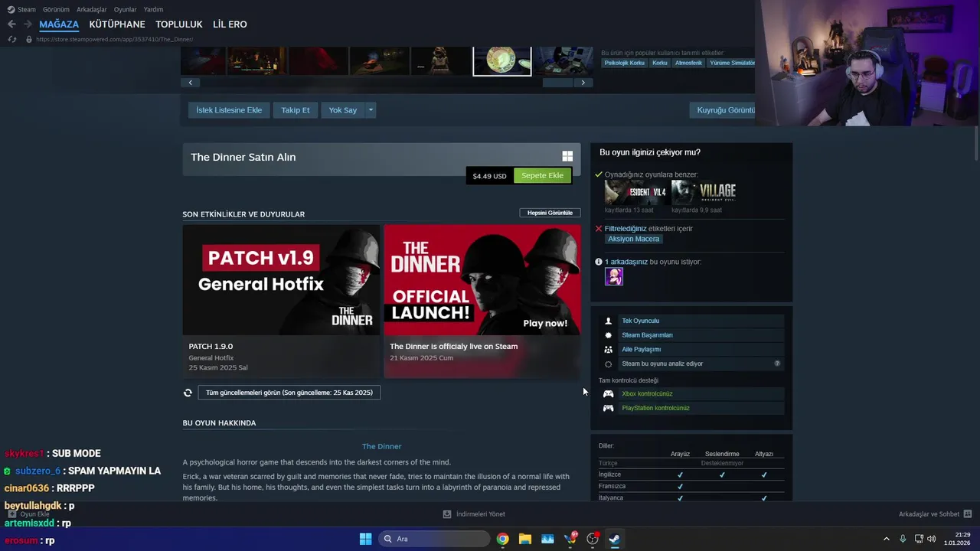The width and height of the screenshot is (980, 551).
Task: Click The Dinner title link in description
Action: click(381, 446)
